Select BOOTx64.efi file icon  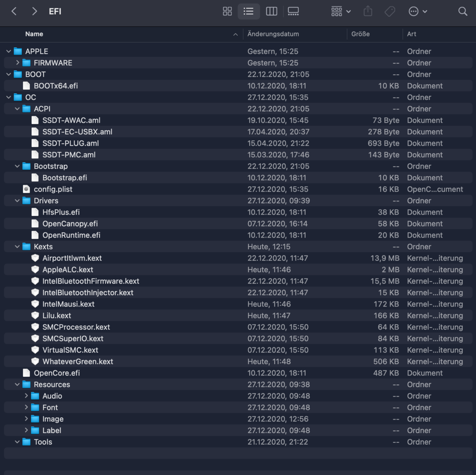point(26,86)
